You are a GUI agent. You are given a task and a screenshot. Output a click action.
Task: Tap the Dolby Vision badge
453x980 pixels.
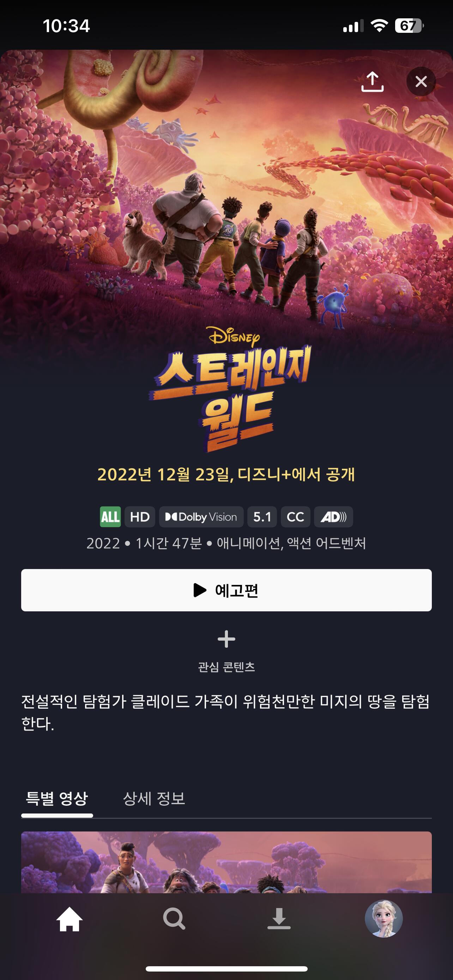click(201, 516)
